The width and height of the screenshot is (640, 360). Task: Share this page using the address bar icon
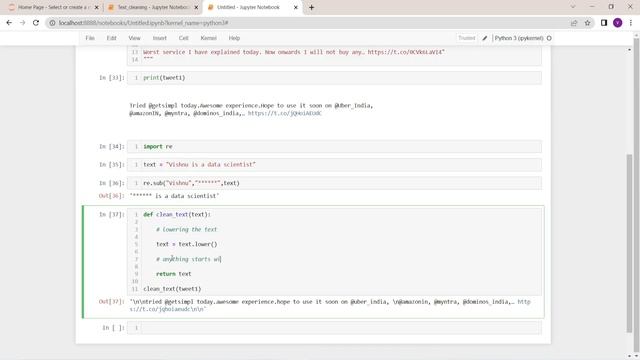[x=574, y=23]
